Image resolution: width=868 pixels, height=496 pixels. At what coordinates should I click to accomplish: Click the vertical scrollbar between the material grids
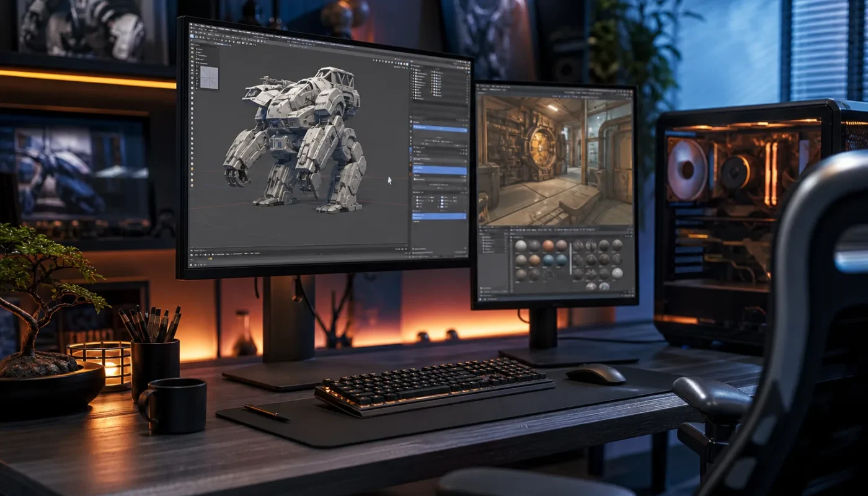[x=570, y=259]
